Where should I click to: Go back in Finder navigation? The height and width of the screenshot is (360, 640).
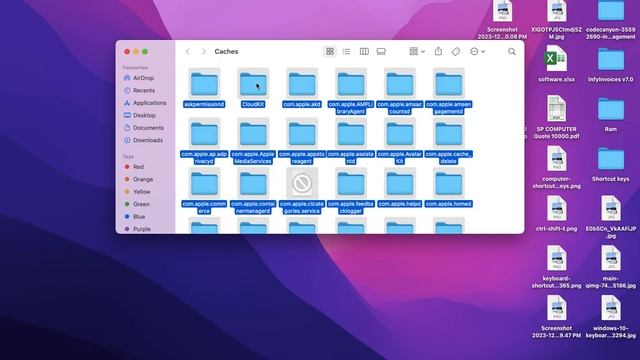point(188,52)
